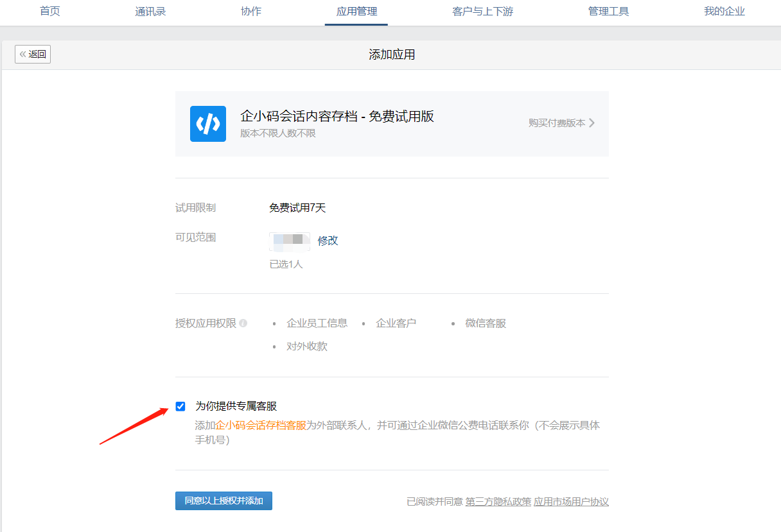Click the 为你提供专属客服 label text
The width and height of the screenshot is (781, 532).
coord(236,406)
